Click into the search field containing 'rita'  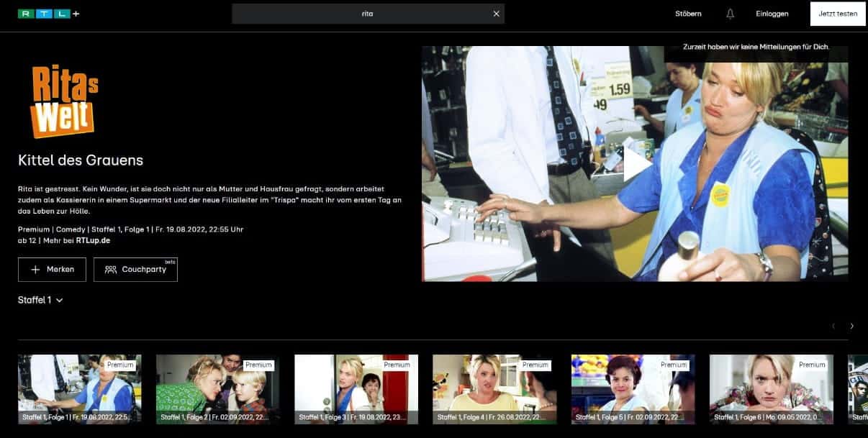click(x=368, y=14)
